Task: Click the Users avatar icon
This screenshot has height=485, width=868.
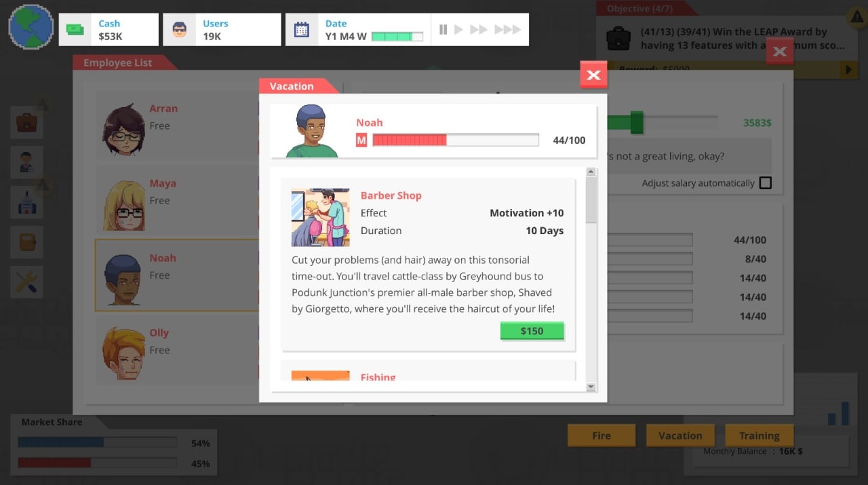Action: [x=180, y=30]
